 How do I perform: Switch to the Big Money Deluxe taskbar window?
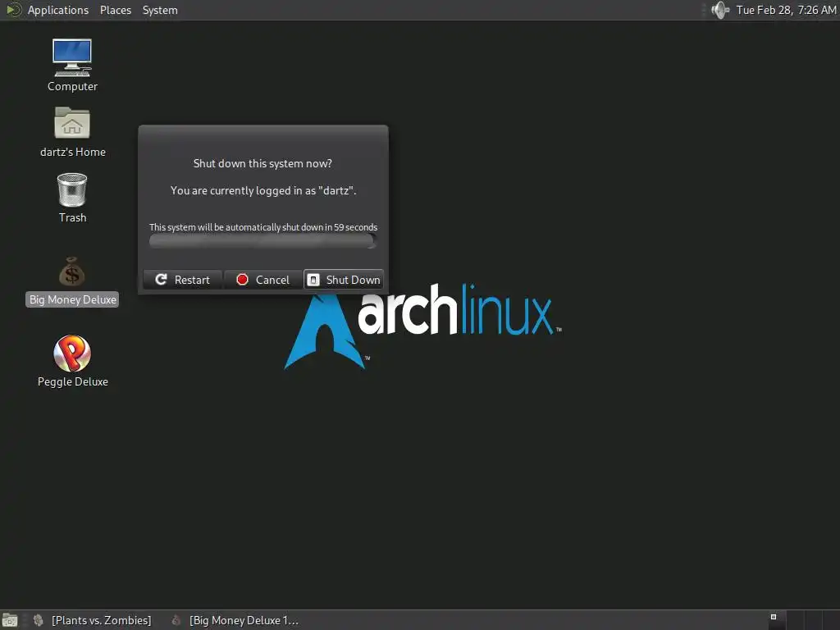coord(235,620)
